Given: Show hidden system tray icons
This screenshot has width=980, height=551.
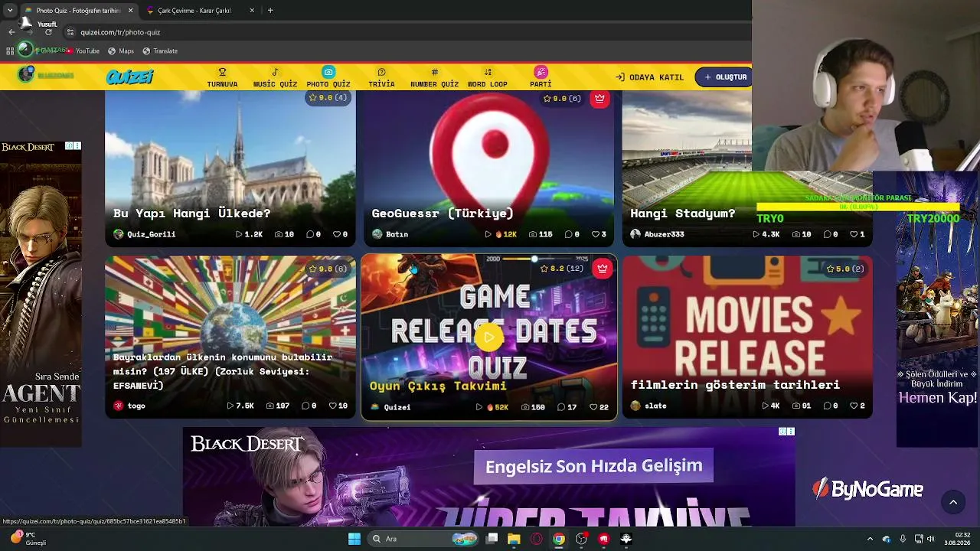Looking at the screenshot, I should tap(870, 539).
